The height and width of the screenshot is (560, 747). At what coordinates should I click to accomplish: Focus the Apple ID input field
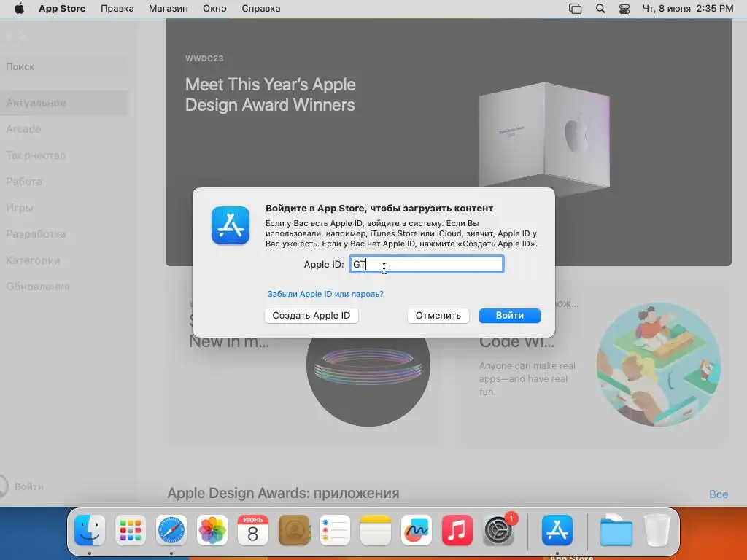pyautogui.click(x=426, y=264)
